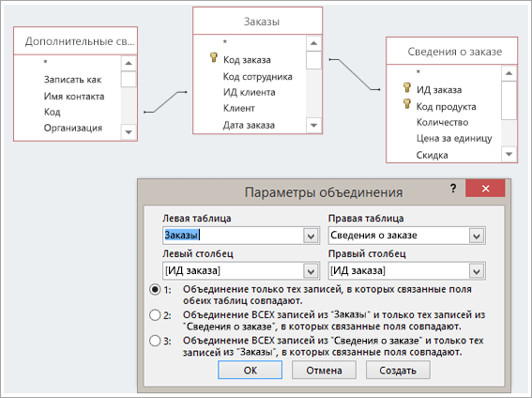
Task: Click scroll-down arrow in Сведения о заказе list
Action: point(509,154)
